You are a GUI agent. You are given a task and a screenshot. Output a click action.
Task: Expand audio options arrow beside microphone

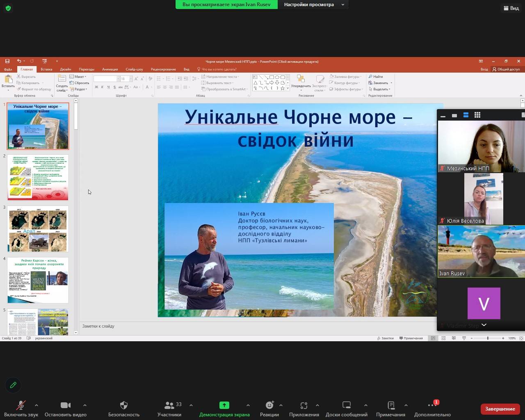(x=37, y=405)
